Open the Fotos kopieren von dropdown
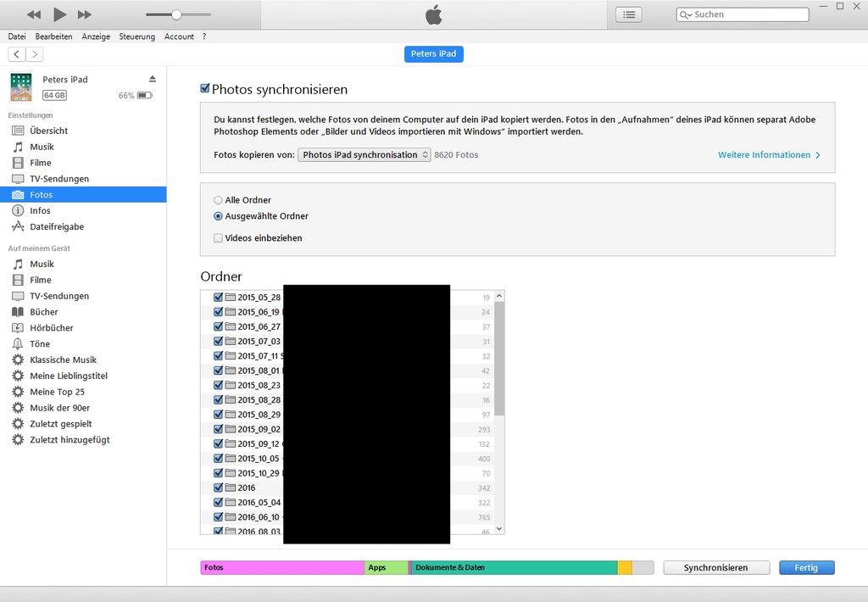 364,155
